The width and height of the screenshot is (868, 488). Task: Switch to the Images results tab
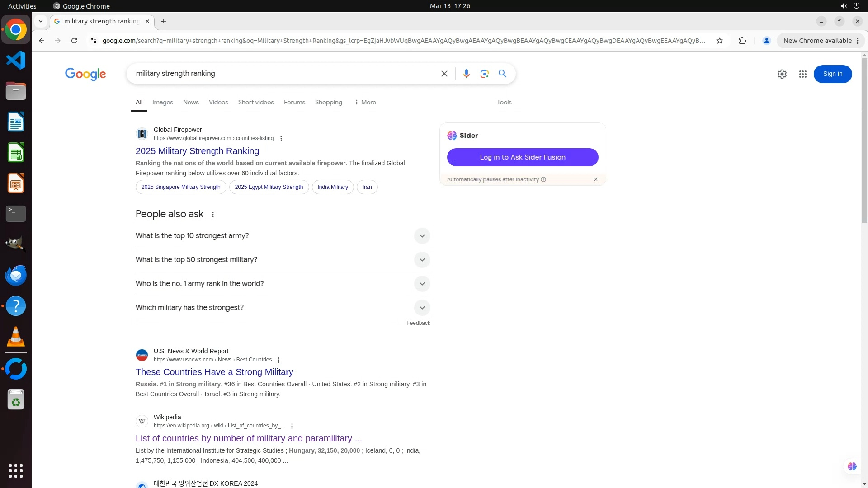click(162, 103)
